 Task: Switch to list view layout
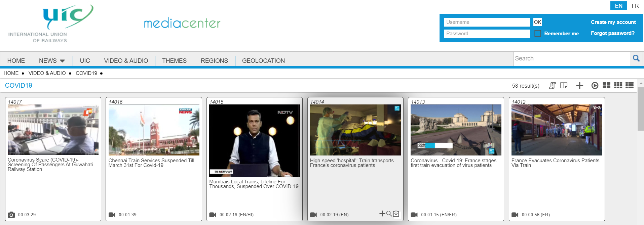[x=630, y=85]
